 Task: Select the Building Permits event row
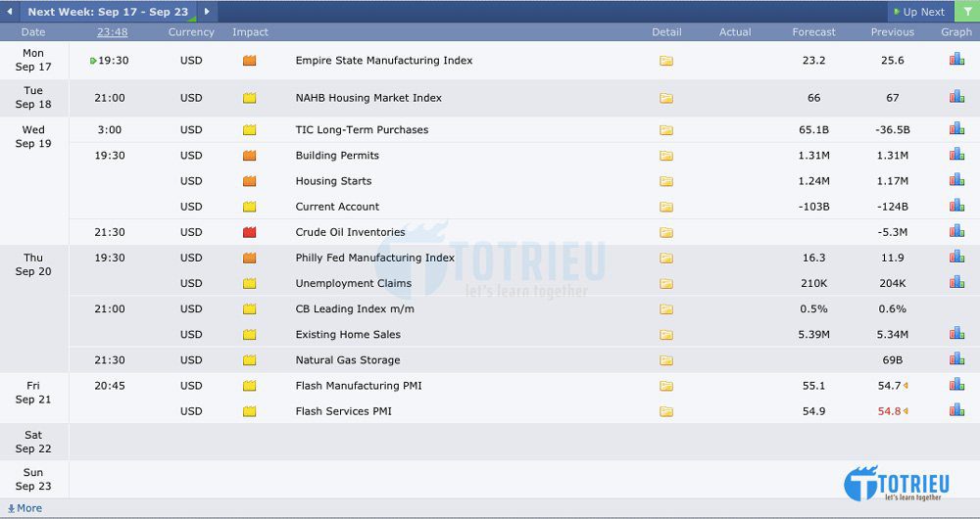click(523, 156)
